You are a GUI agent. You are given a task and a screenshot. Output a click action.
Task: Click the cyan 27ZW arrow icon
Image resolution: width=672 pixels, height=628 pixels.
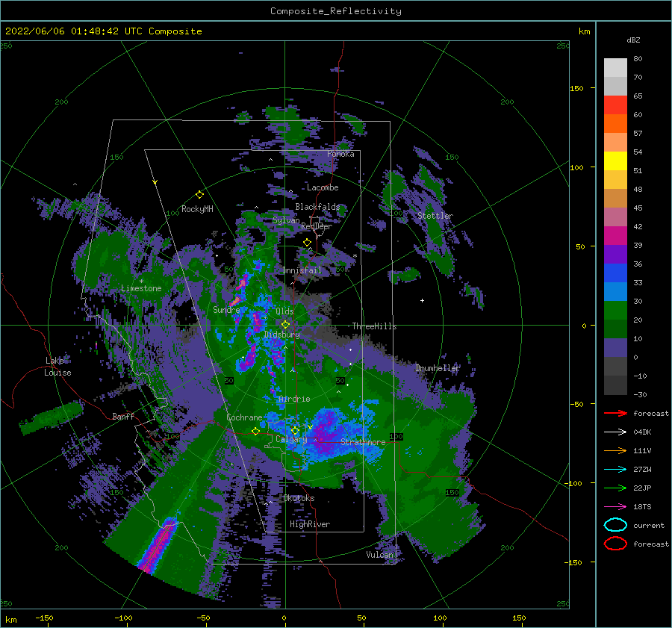click(x=615, y=470)
